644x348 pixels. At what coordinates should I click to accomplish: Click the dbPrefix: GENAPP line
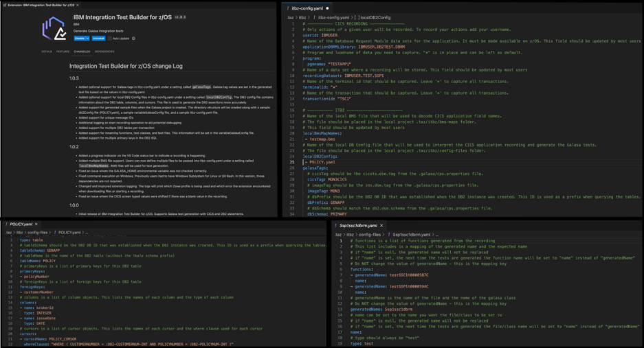(x=326, y=202)
